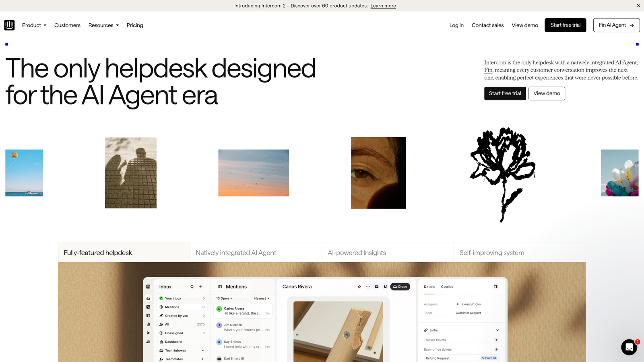Click Start free trial below the hero text
Viewport: 644px width, 362px height.
point(505,93)
